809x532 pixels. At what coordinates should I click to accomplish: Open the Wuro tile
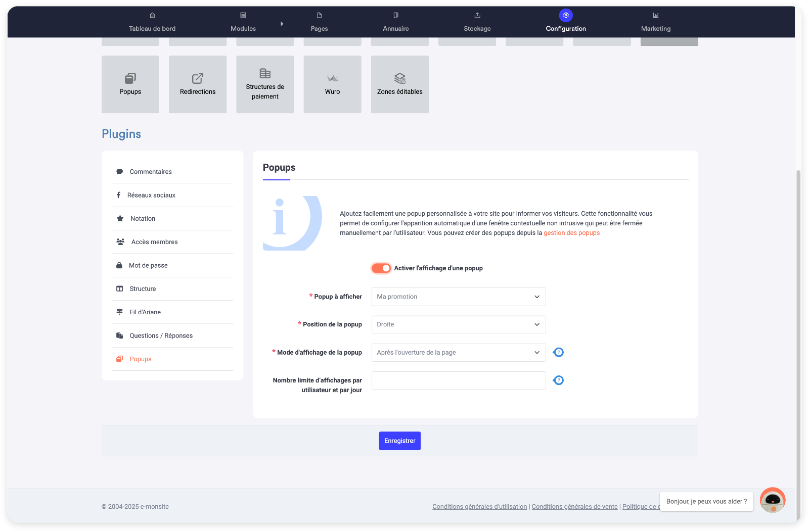coord(332,84)
